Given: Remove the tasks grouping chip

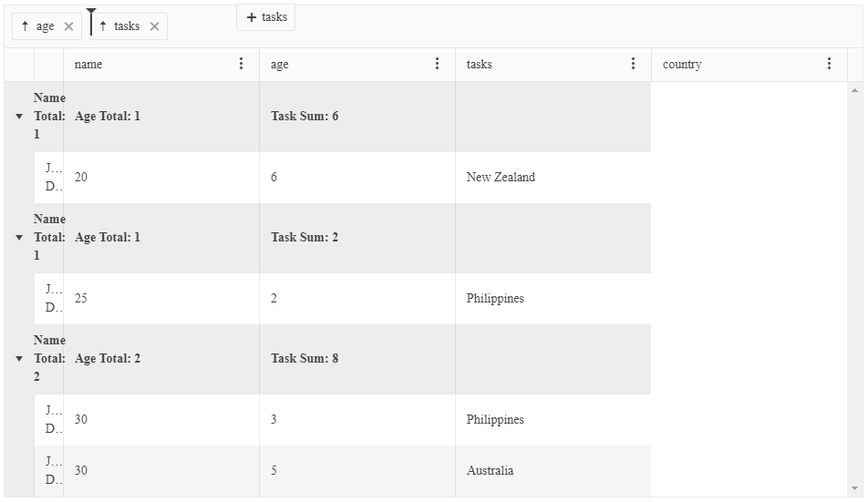Looking at the screenshot, I should pos(155,26).
